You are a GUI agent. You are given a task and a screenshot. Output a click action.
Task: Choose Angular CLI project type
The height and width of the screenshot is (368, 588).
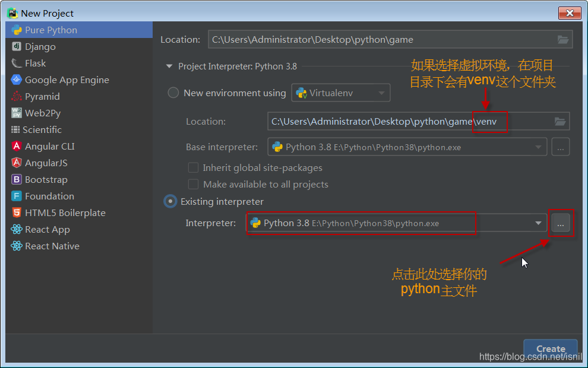coord(79,146)
